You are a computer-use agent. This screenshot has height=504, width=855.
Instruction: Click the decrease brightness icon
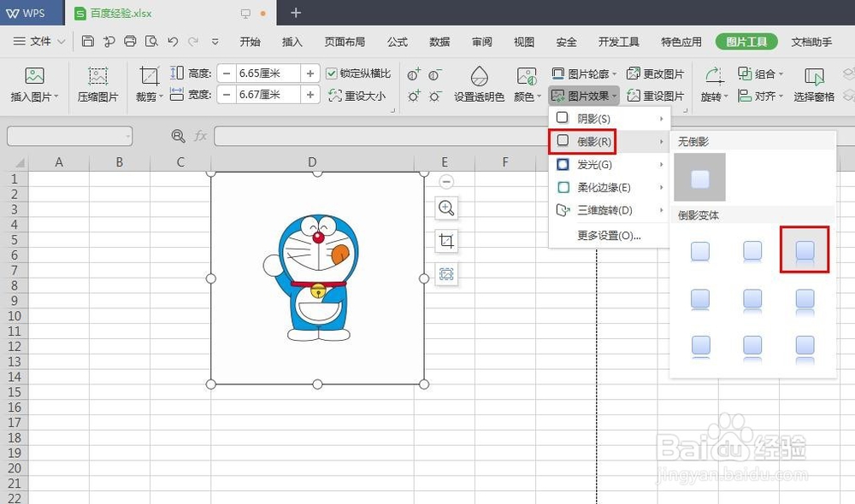coord(434,97)
